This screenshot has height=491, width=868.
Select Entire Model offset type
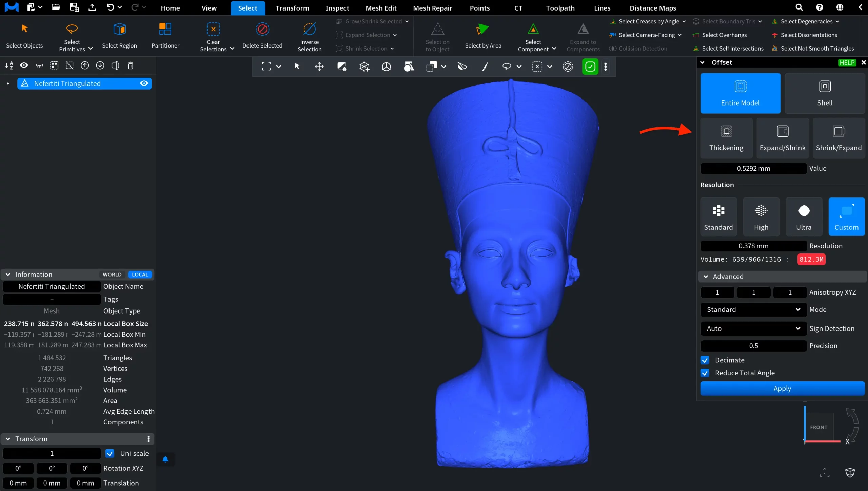tap(741, 93)
